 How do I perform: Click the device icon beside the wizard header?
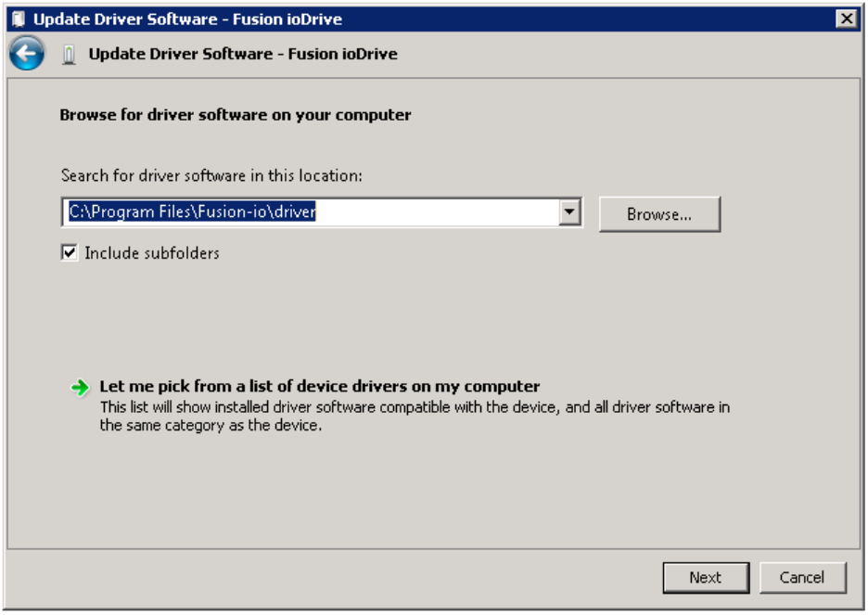70,55
